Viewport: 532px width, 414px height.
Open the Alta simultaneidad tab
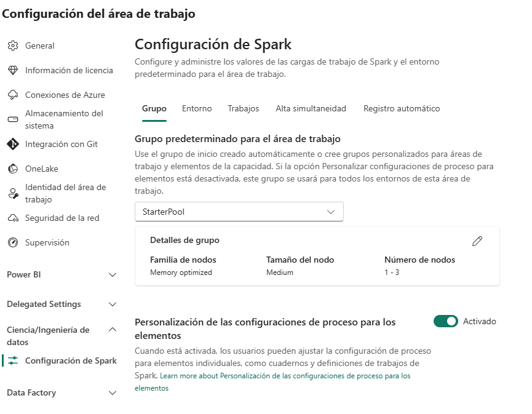point(309,108)
